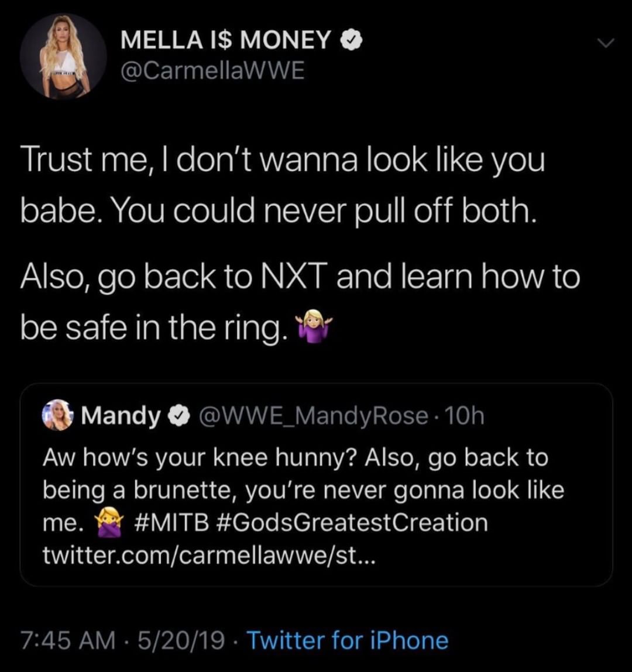Follow the twitter.com/carmellawwe/st... link

(x=209, y=555)
